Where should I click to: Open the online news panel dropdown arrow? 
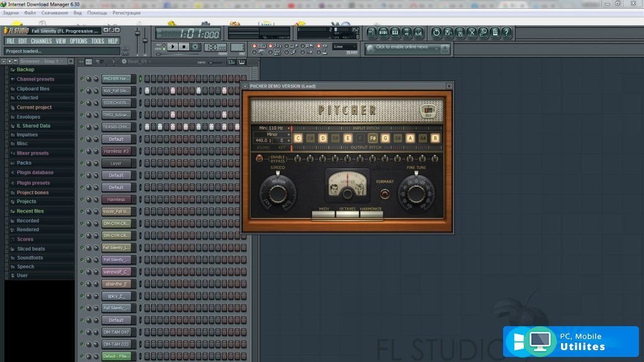point(436,48)
